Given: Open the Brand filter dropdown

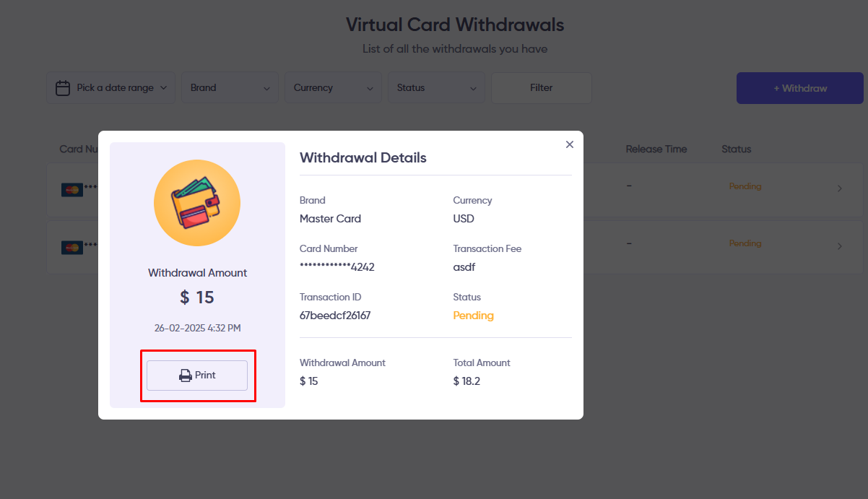Looking at the screenshot, I should pyautogui.click(x=230, y=88).
